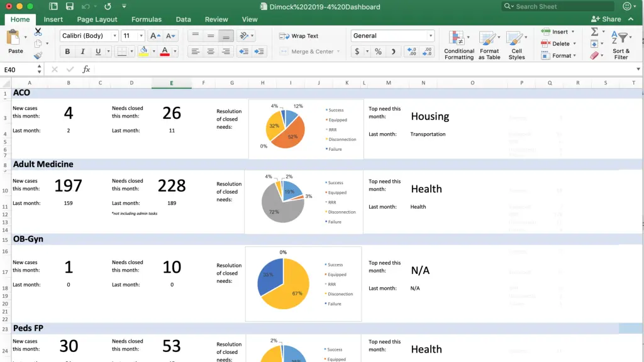
Task: Click the ribbon Format cells button
Action: tap(556, 55)
